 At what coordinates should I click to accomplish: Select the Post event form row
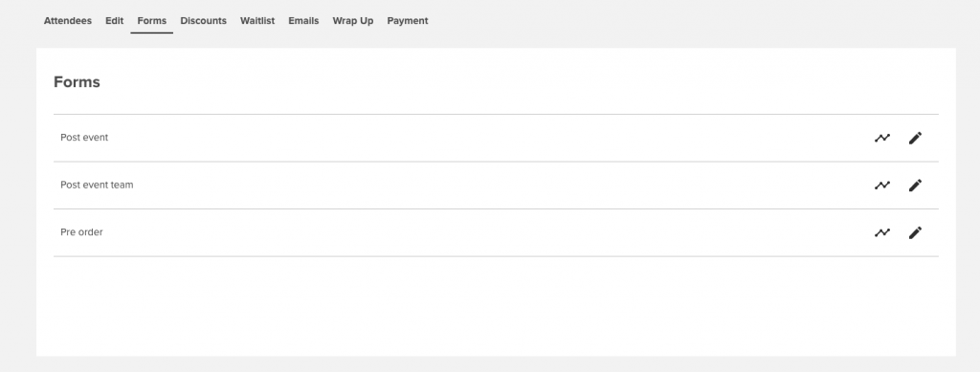tap(496, 138)
